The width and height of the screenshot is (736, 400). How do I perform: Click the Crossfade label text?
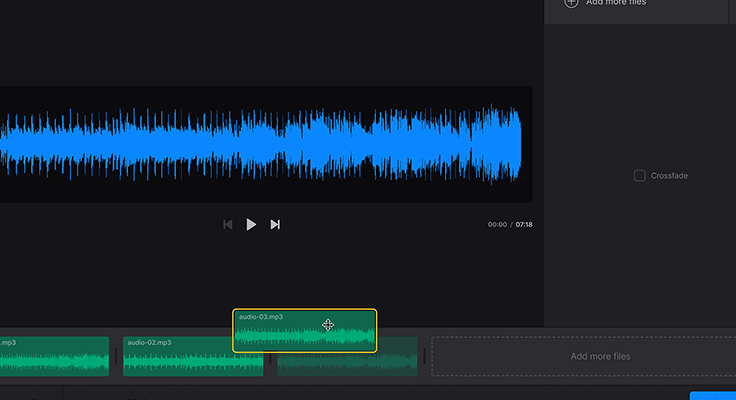click(x=669, y=176)
